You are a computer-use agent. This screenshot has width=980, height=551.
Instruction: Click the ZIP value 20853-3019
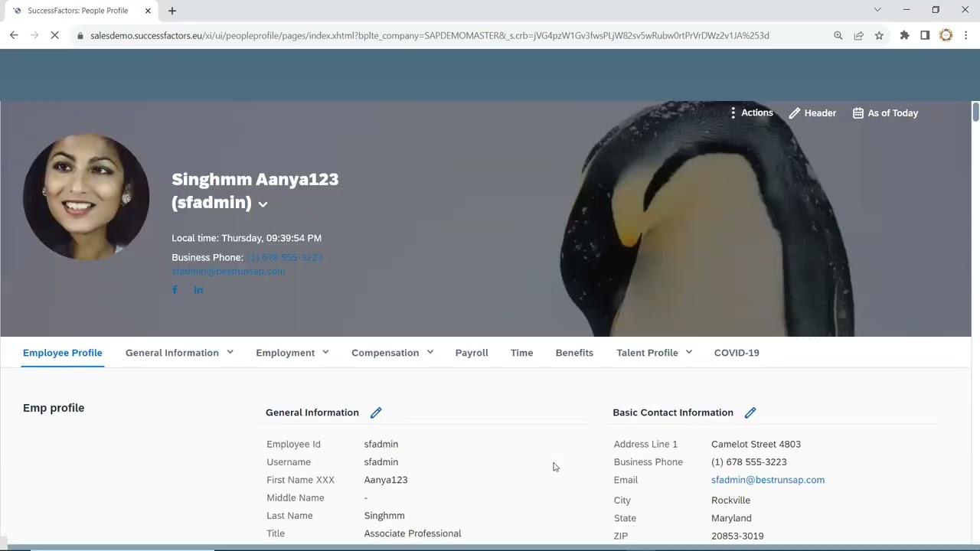pos(737,536)
